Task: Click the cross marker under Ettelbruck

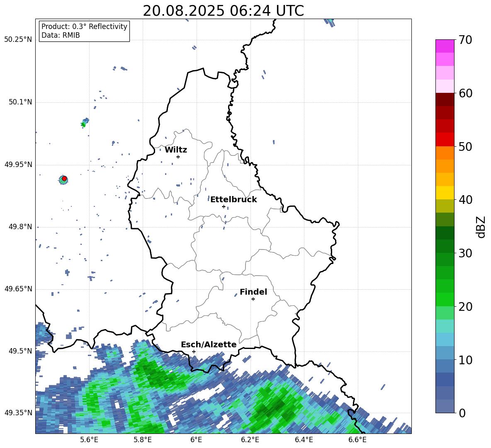Action: 224,206
